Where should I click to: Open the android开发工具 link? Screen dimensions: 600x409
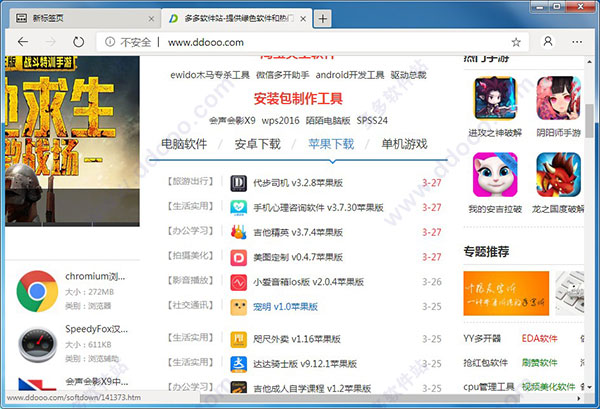tap(350, 75)
